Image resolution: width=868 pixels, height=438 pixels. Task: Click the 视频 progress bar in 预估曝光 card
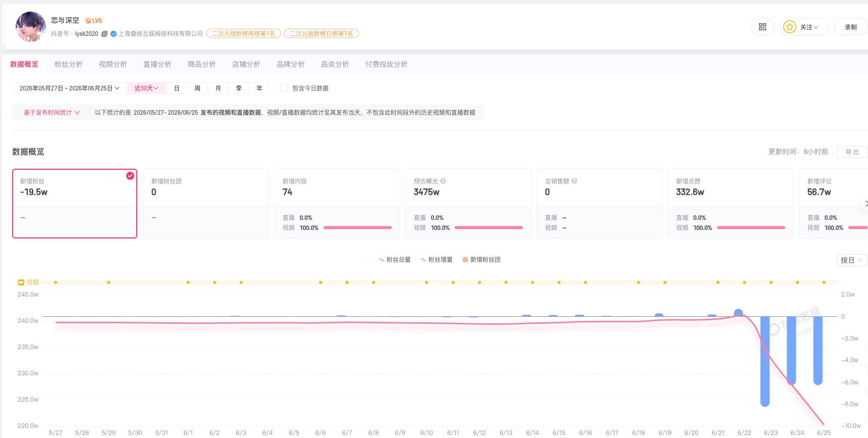(x=489, y=228)
